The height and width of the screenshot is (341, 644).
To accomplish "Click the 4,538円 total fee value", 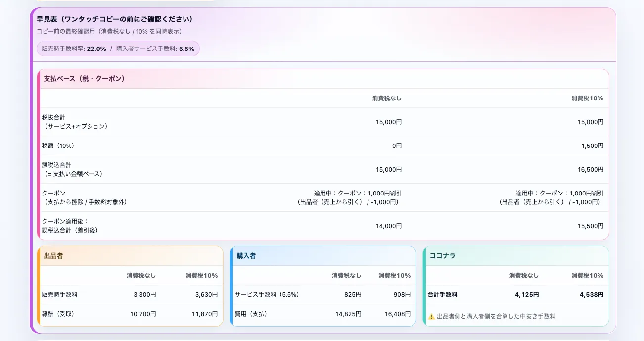I will pyautogui.click(x=591, y=294).
